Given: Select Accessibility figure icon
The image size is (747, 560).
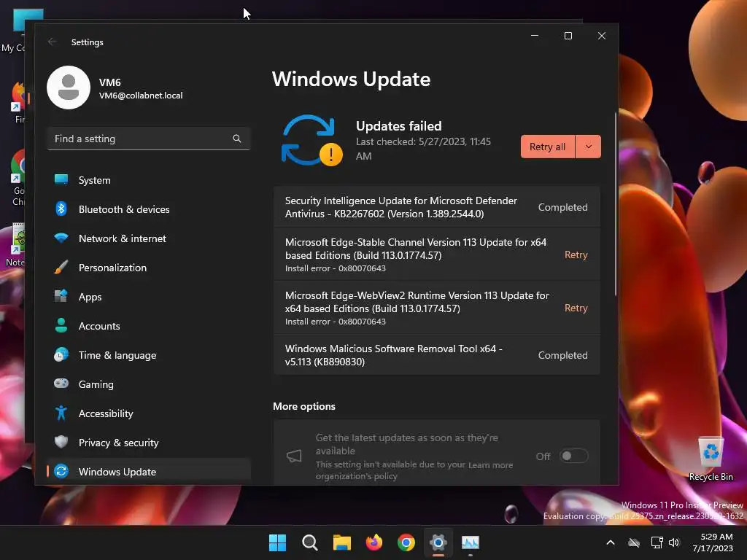Looking at the screenshot, I should pos(61,413).
